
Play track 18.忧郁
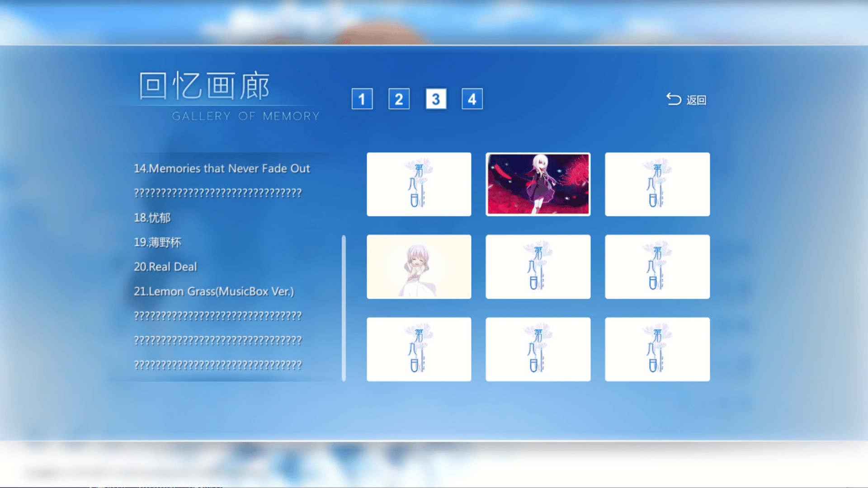(x=152, y=218)
